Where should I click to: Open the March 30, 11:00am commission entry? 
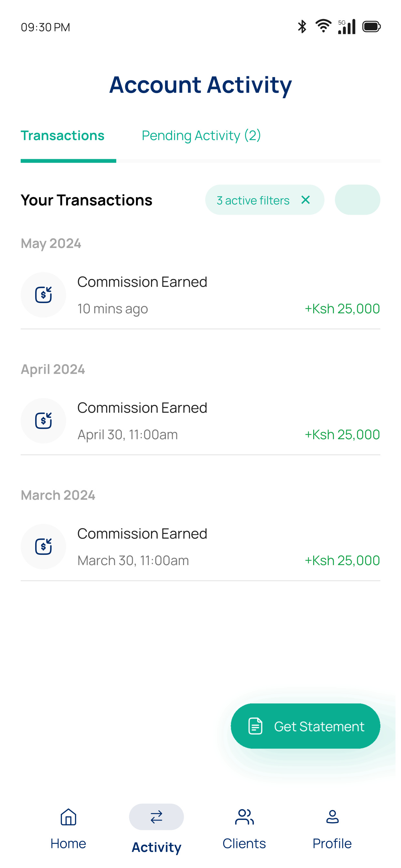(200, 547)
